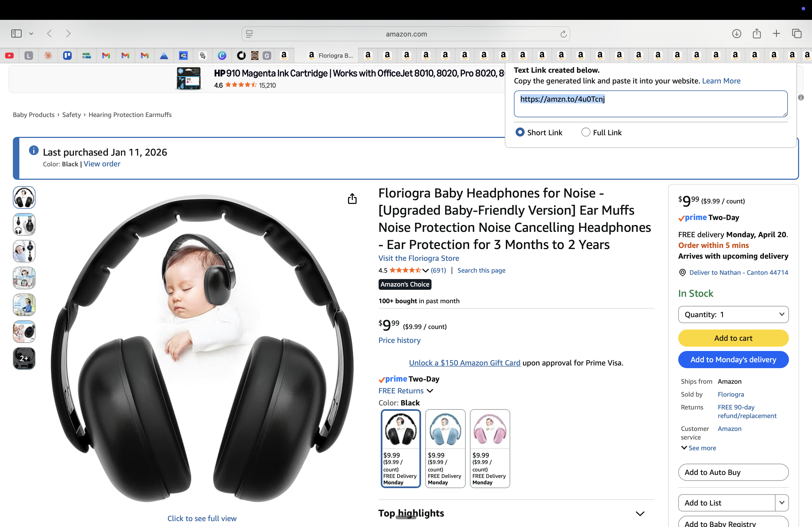Open the YouTube pinned tab

coord(10,55)
